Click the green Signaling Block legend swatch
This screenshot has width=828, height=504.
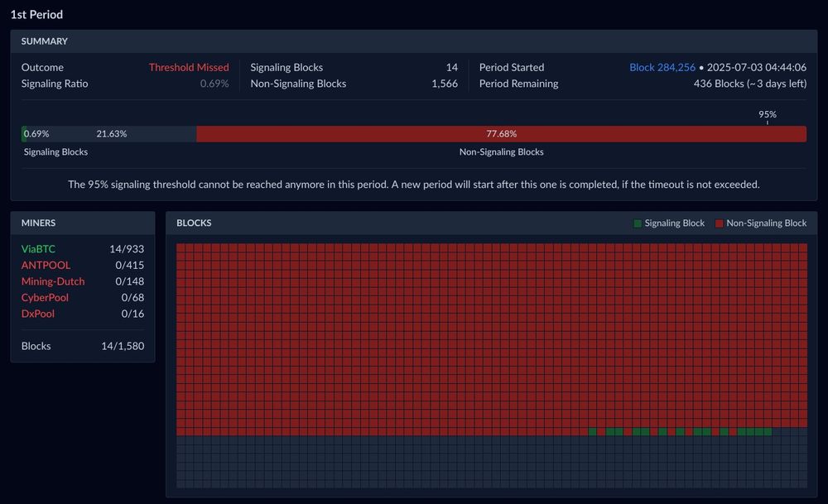click(638, 223)
